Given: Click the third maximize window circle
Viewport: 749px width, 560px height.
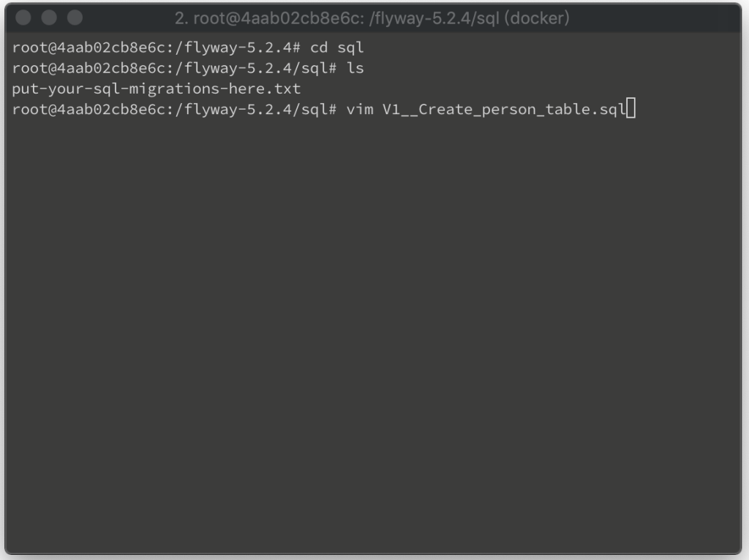Looking at the screenshot, I should pyautogui.click(x=75, y=18).
